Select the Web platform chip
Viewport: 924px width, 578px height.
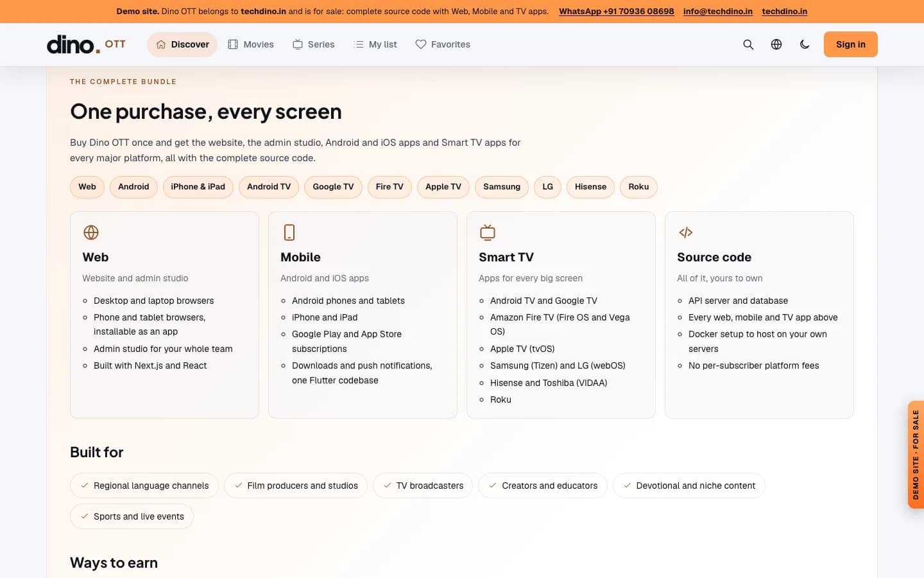point(87,187)
